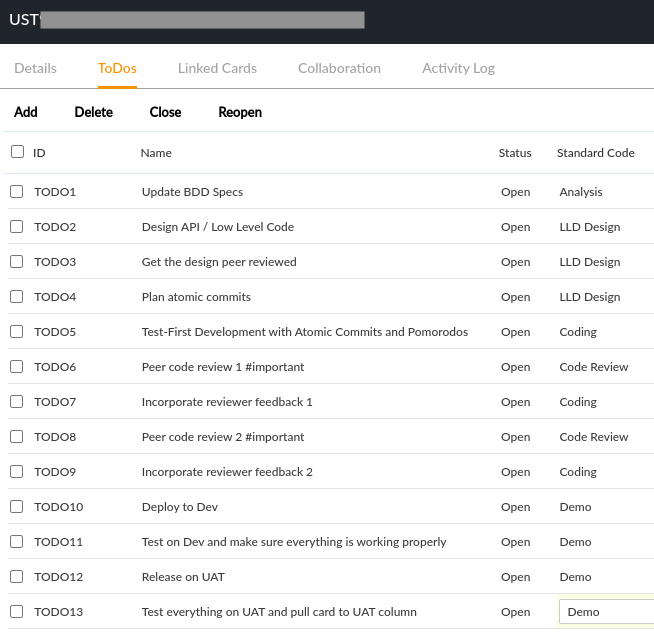The height and width of the screenshot is (639, 654).
Task: Select the TODO4 checkbox
Action: pos(17,297)
